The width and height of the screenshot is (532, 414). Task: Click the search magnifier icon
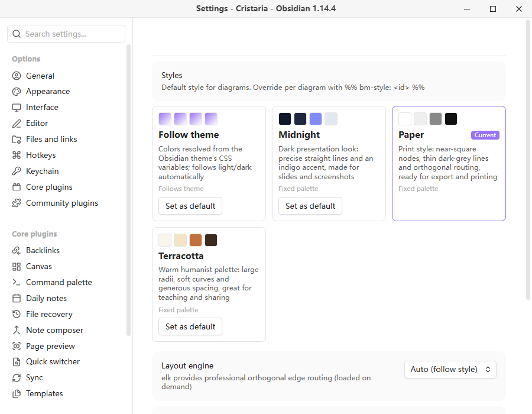[x=17, y=34]
